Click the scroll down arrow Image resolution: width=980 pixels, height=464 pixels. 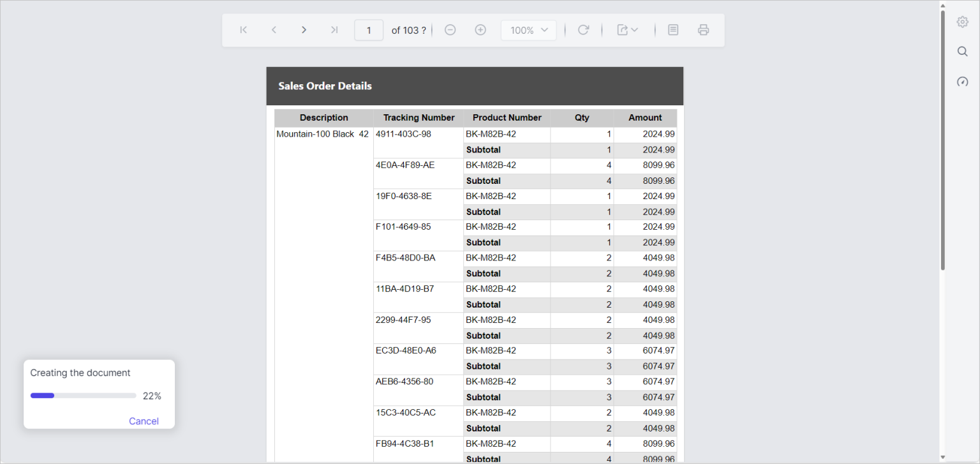tap(943, 457)
